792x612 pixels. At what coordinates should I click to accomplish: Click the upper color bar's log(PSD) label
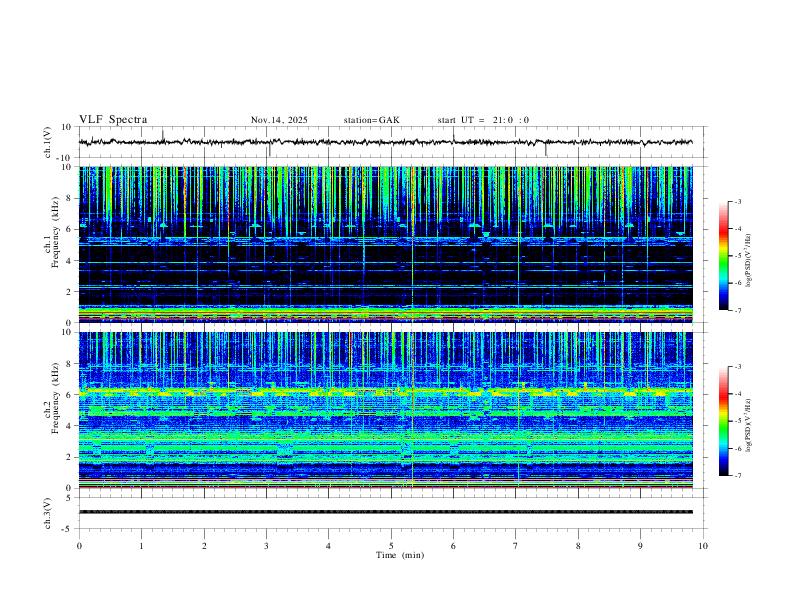click(748, 261)
